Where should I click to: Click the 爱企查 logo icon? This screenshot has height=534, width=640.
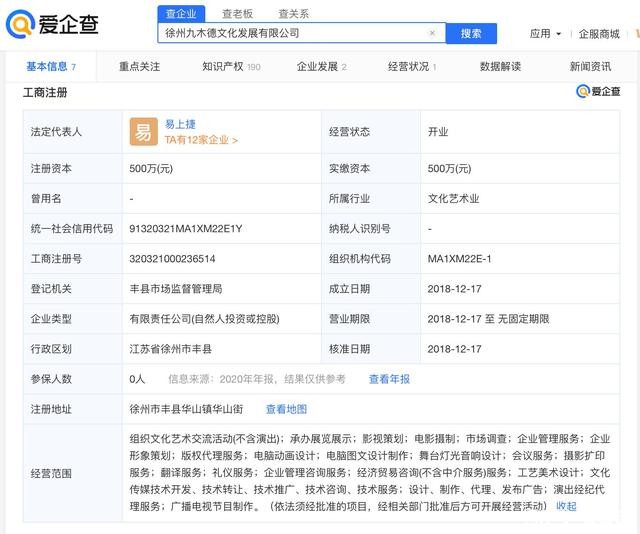[x=20, y=24]
